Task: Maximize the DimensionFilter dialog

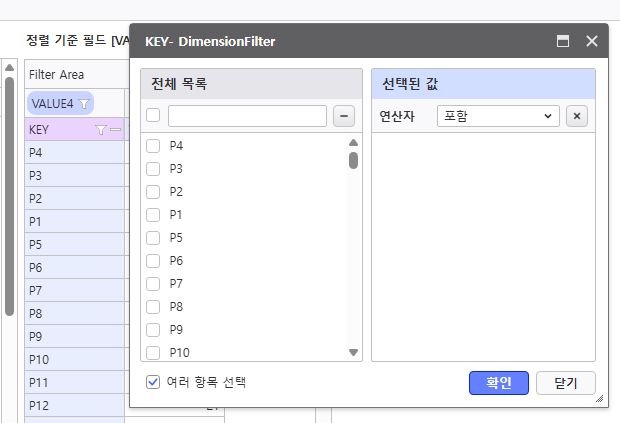Action: click(563, 41)
